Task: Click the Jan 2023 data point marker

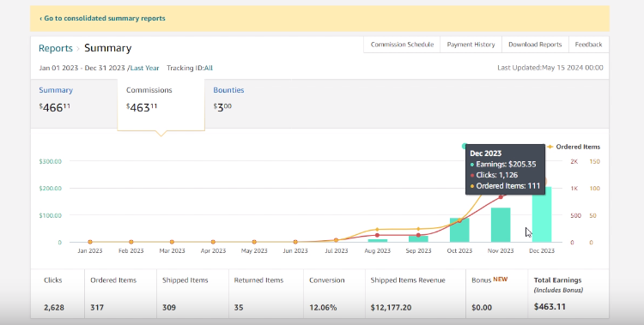Action: click(x=90, y=242)
